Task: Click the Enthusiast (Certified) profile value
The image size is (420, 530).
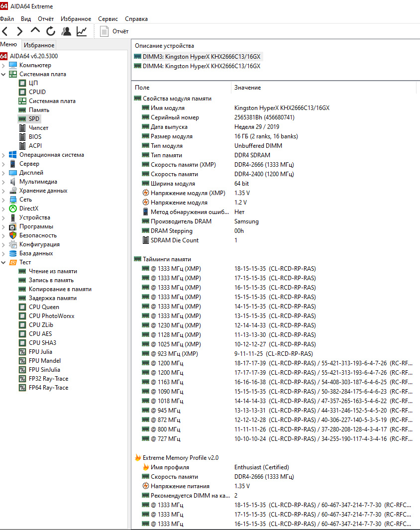Action: (x=262, y=467)
